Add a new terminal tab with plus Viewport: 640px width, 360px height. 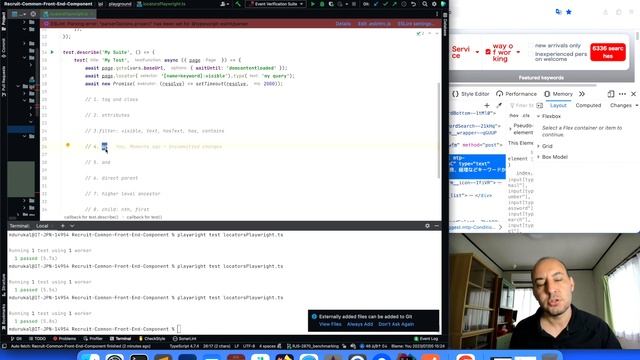(x=62, y=226)
